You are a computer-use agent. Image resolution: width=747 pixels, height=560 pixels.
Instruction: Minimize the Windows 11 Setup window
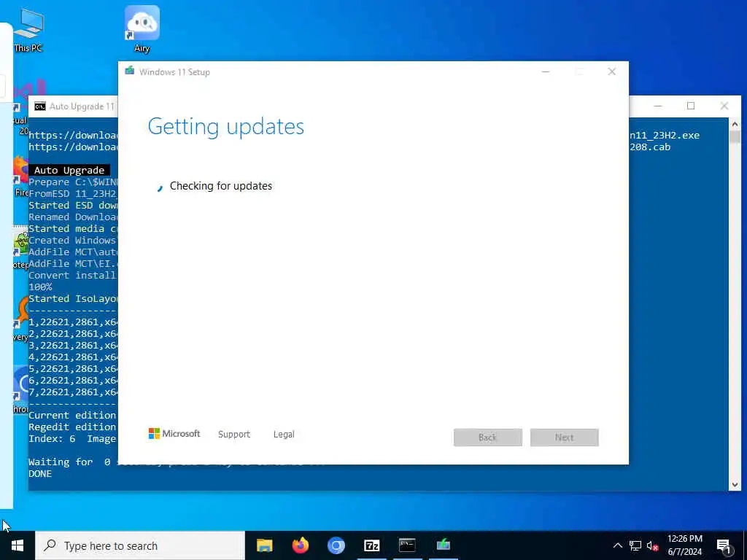[x=546, y=71]
